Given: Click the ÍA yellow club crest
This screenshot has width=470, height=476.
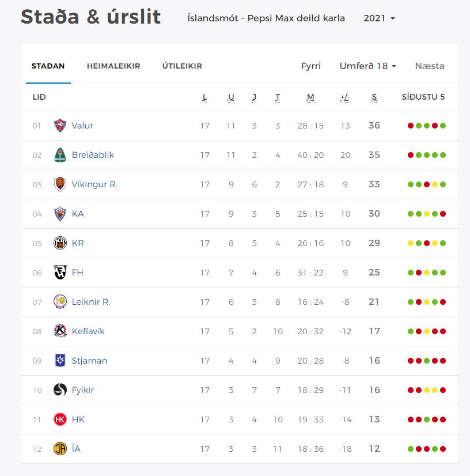Looking at the screenshot, I should tap(60, 449).
